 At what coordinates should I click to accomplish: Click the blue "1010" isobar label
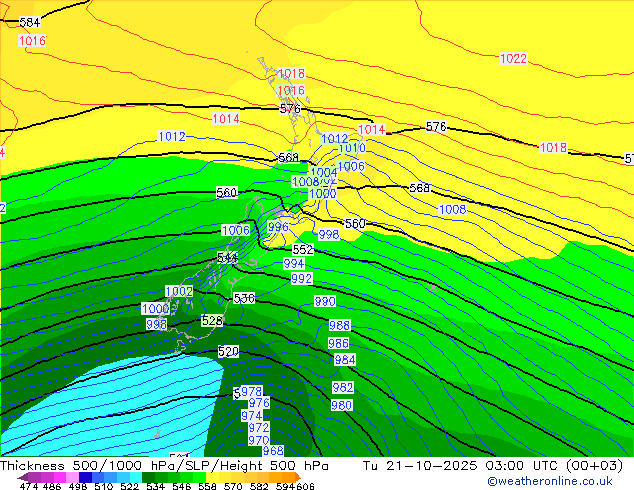(352, 148)
